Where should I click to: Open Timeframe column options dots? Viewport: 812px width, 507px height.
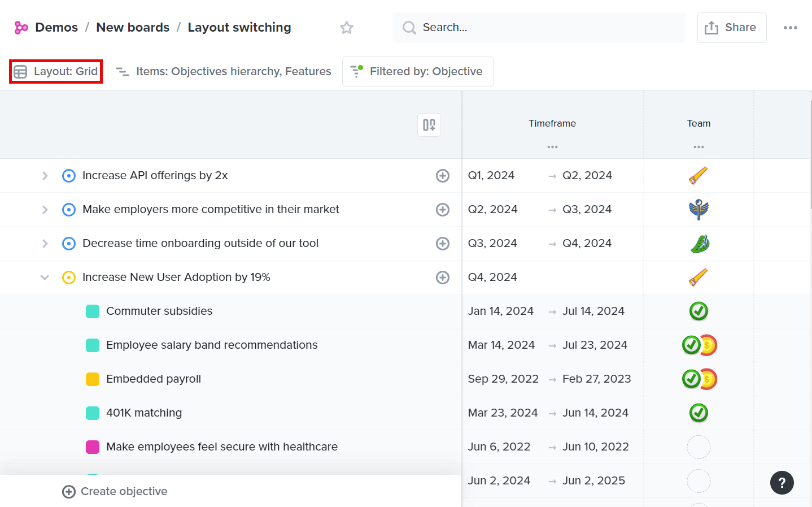click(x=552, y=147)
